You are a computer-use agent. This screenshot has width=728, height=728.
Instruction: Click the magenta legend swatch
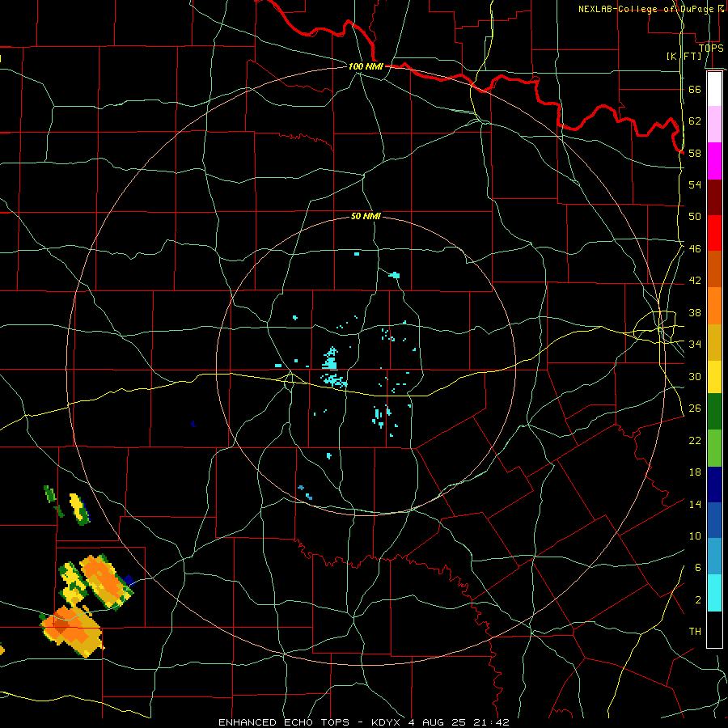coord(714,161)
